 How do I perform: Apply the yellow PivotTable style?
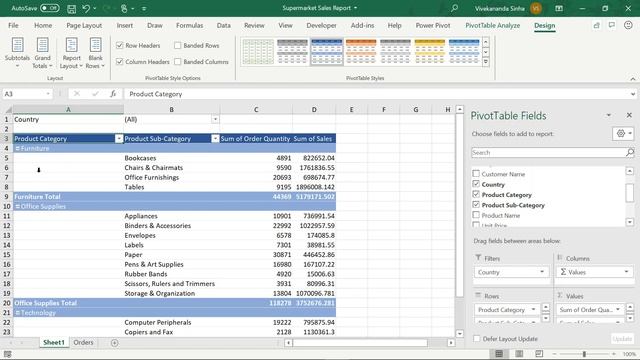pyautogui.click(x=429, y=52)
